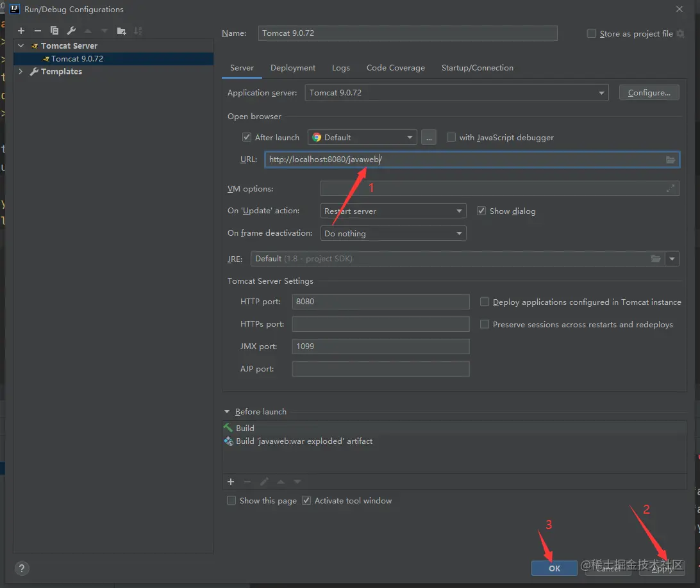Toggle Show dialog checkbox
Viewport: 700px width, 588px height.
coord(481,211)
